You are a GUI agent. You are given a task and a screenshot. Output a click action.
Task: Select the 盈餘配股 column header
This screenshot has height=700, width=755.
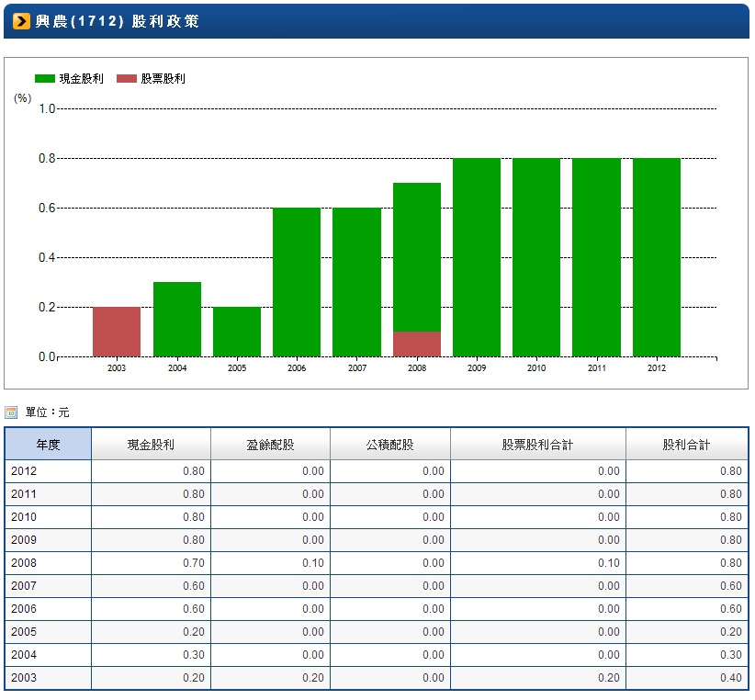270,444
